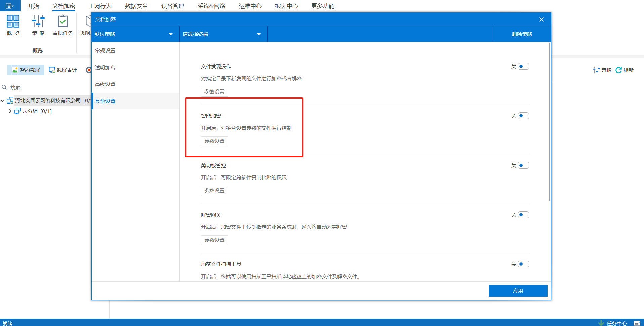
Task: Click the 应用 apply button
Action: (518, 291)
